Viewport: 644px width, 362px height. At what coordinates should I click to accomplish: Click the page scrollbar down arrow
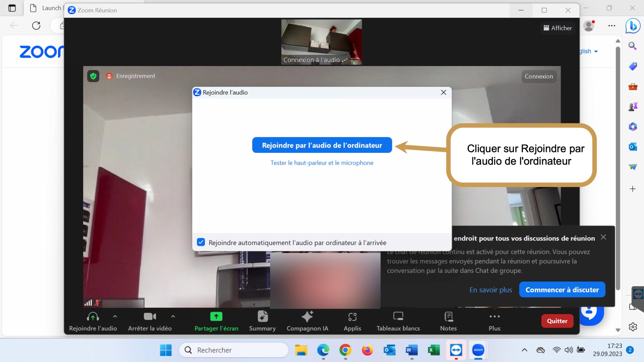(x=618, y=330)
